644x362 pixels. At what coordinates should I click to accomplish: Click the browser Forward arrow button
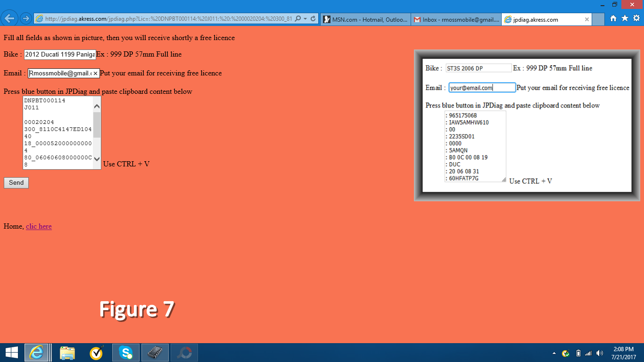click(26, 19)
